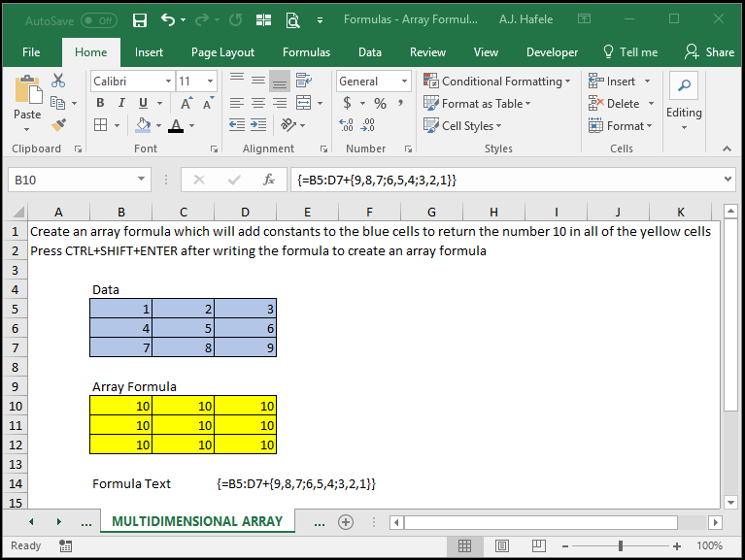Screen dimensions: 745x560
Task: Open Name Box dropdown arrow
Action: tap(141, 179)
